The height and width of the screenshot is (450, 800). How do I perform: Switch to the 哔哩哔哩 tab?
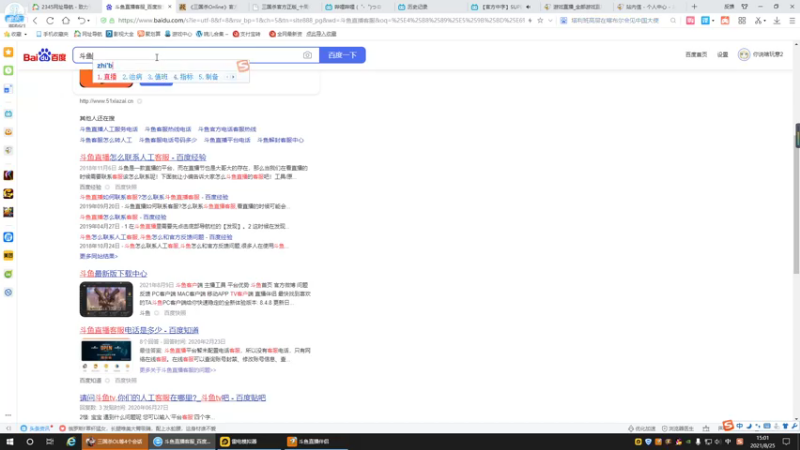[x=356, y=7]
